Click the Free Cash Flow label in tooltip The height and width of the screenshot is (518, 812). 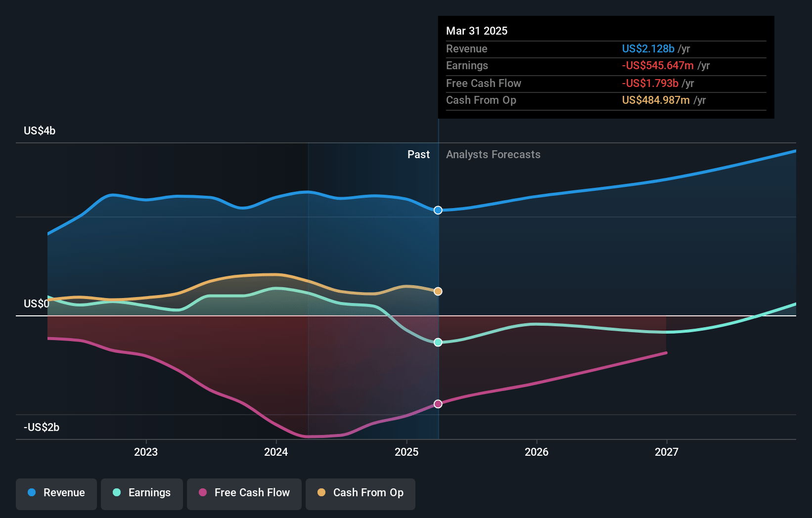tap(484, 83)
